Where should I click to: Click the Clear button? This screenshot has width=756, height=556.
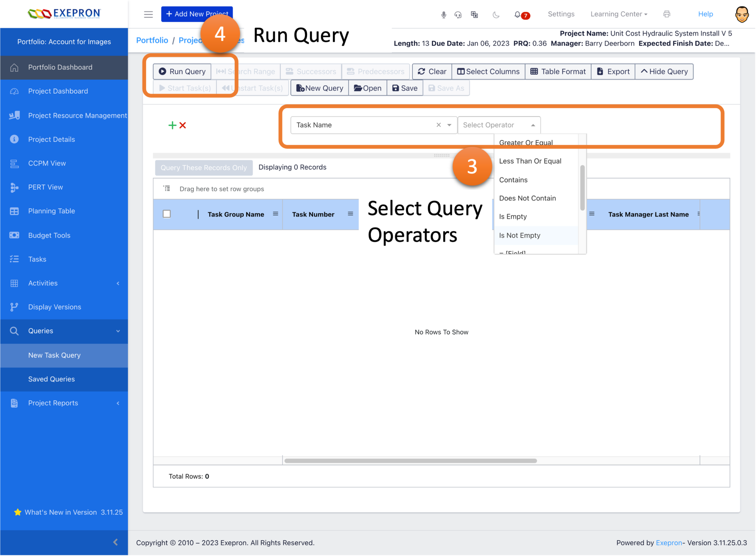(x=432, y=72)
